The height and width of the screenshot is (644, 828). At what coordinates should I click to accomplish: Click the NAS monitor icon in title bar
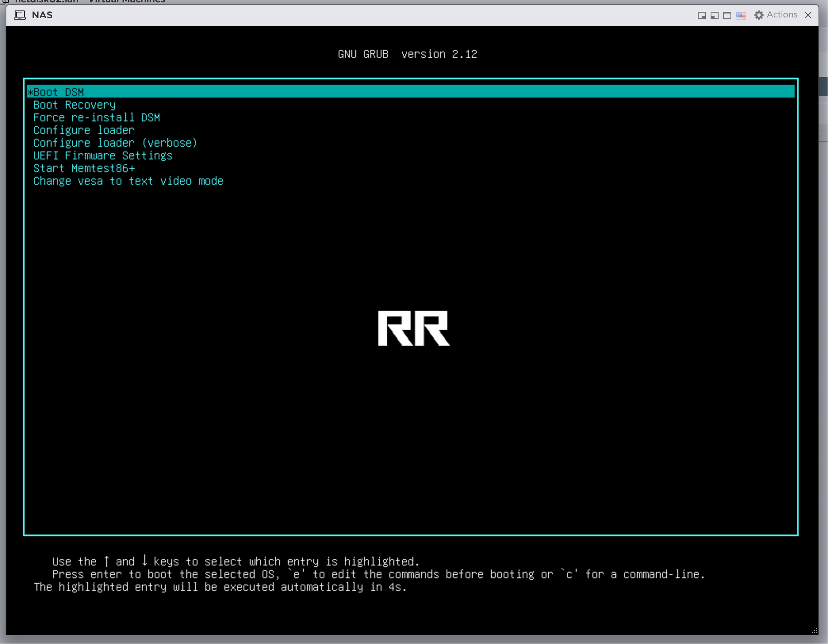pyautogui.click(x=20, y=15)
